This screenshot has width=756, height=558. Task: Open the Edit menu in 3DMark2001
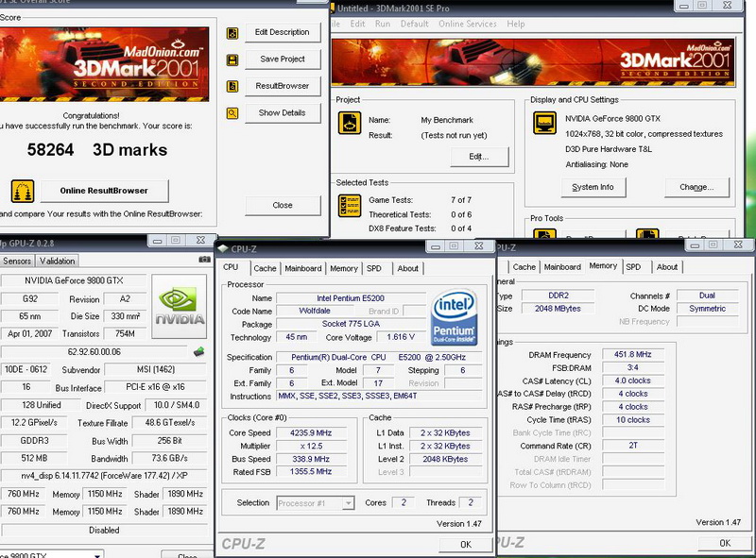[358, 24]
